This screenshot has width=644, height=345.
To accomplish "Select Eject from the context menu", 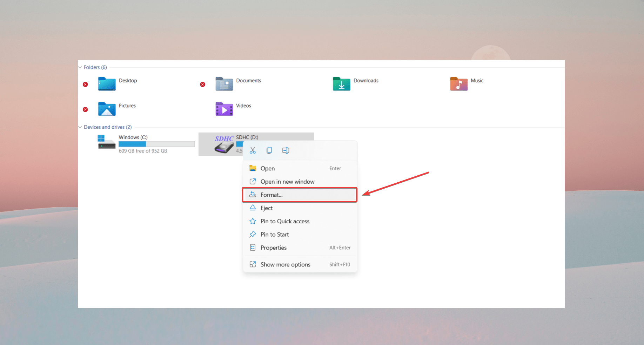I will click(x=267, y=208).
